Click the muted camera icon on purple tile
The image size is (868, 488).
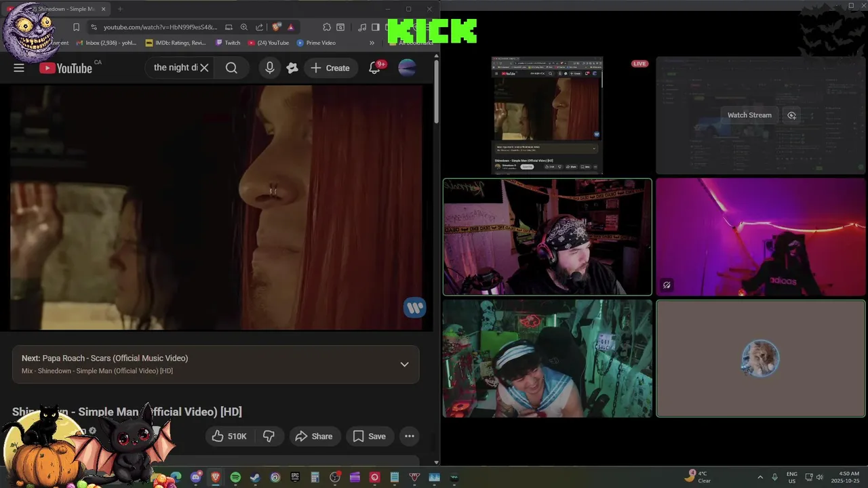(x=667, y=285)
